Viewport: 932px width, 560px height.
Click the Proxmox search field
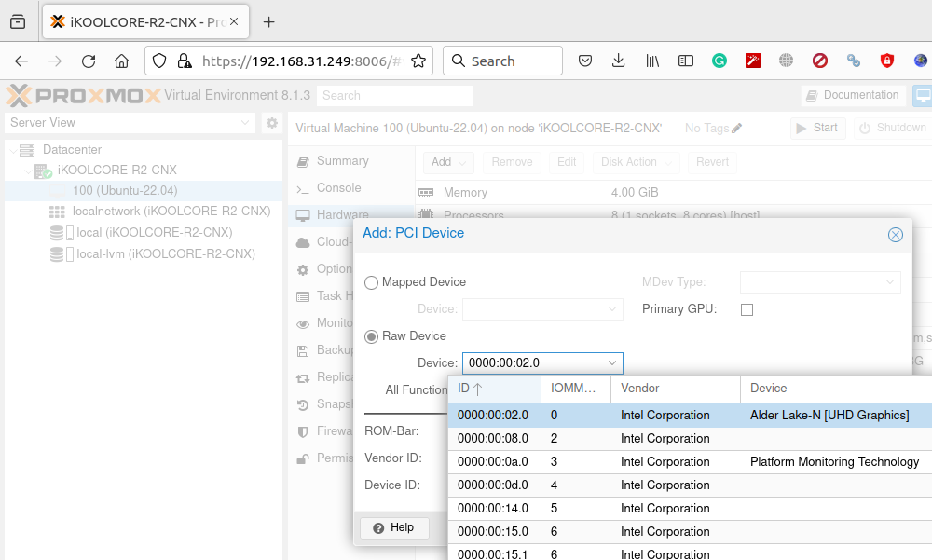395,96
